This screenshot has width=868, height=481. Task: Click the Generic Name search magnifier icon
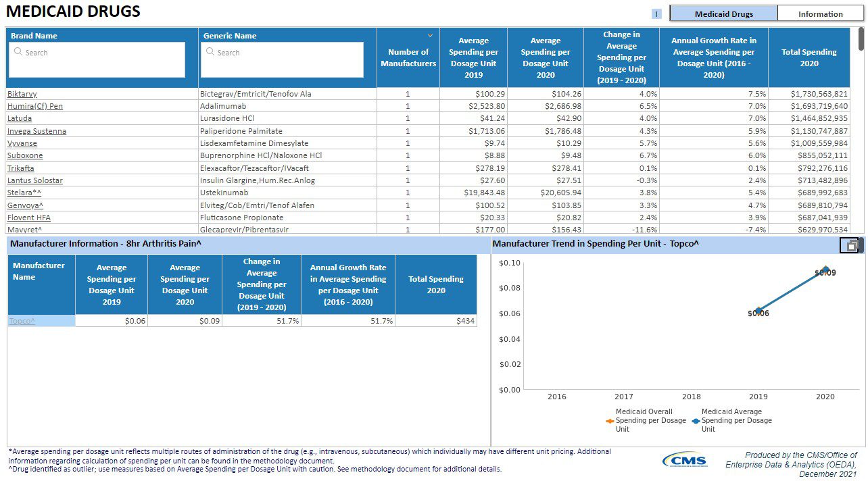point(210,52)
